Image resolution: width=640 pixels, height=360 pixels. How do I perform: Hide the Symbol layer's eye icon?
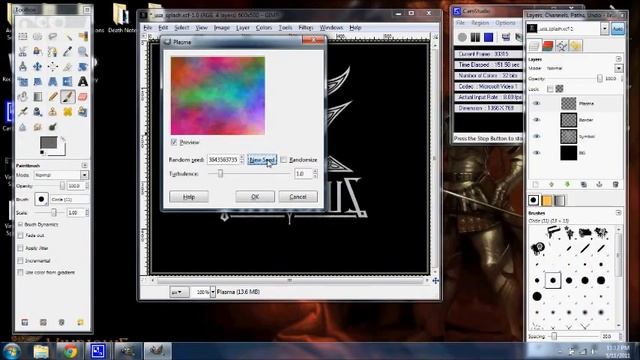click(537, 136)
